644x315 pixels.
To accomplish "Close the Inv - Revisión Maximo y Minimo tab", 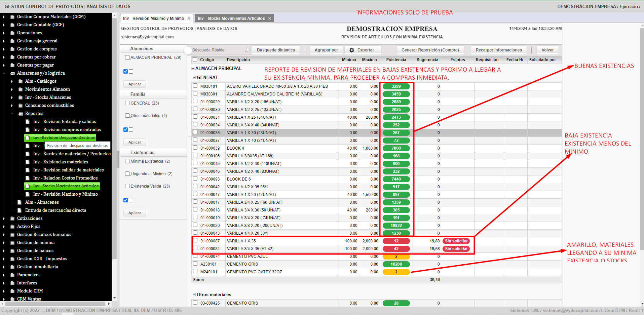I will coord(189,18).
